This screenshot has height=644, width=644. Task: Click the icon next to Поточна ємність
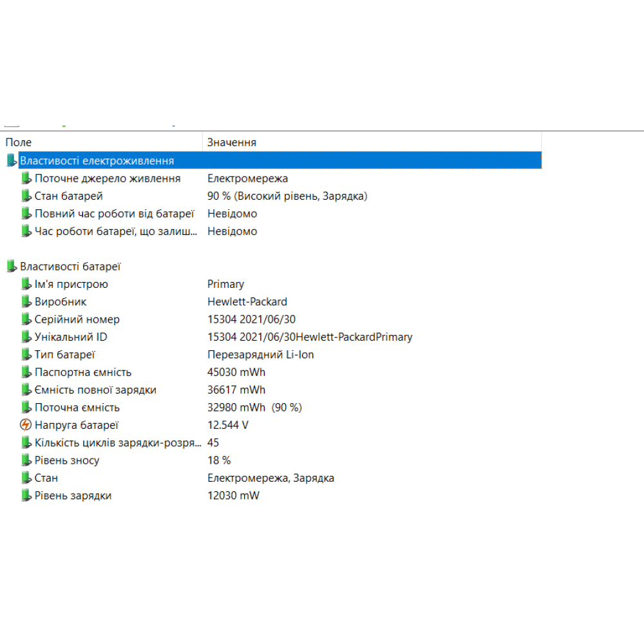(26, 408)
